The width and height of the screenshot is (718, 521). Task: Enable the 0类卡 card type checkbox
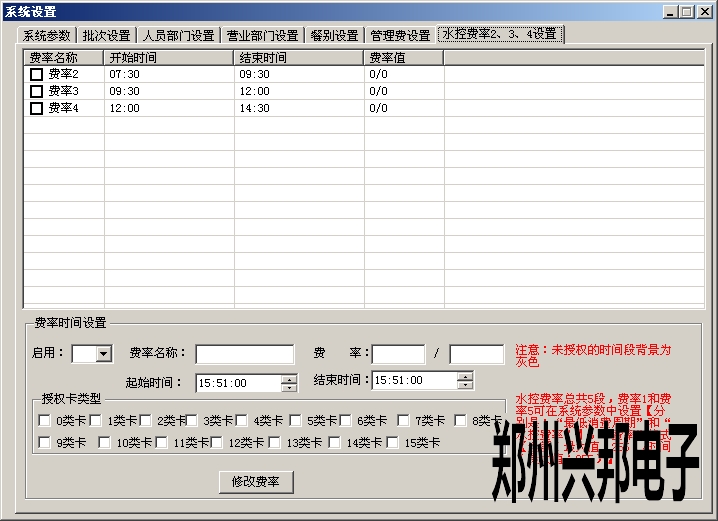pos(44,421)
